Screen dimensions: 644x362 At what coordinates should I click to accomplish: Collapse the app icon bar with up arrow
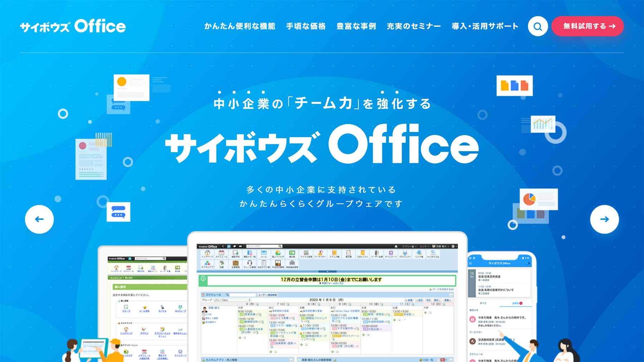(x=327, y=272)
